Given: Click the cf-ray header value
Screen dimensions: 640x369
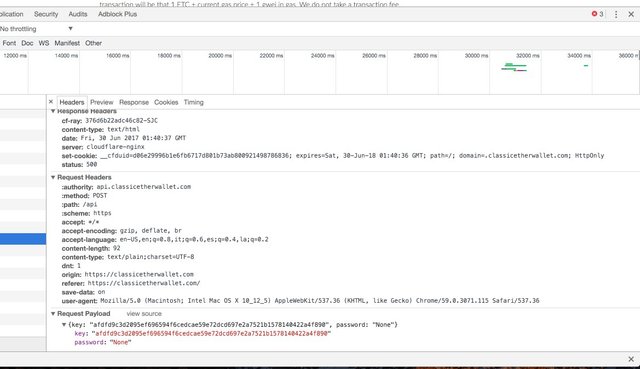Looking at the screenshot, I should 122,120.
